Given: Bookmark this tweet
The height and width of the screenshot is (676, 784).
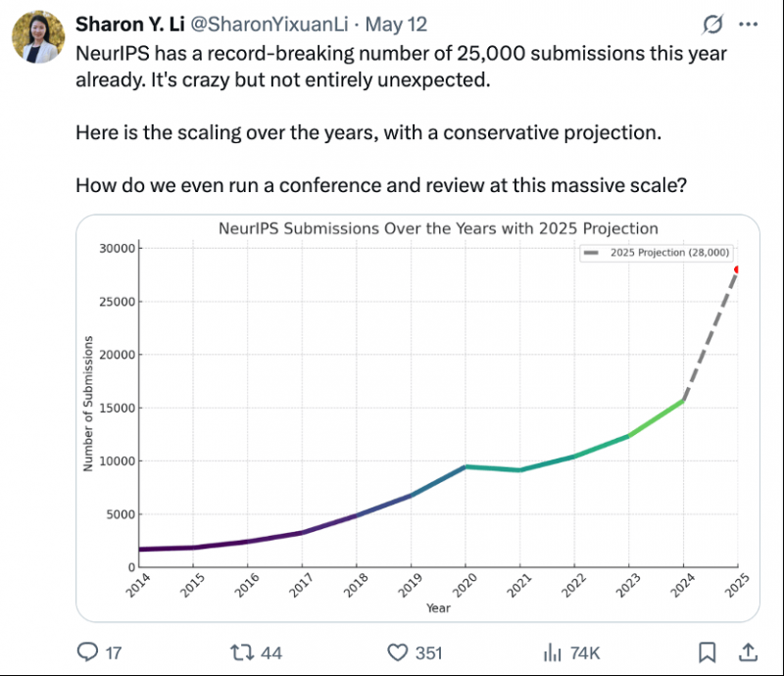Looking at the screenshot, I should tap(707, 652).
